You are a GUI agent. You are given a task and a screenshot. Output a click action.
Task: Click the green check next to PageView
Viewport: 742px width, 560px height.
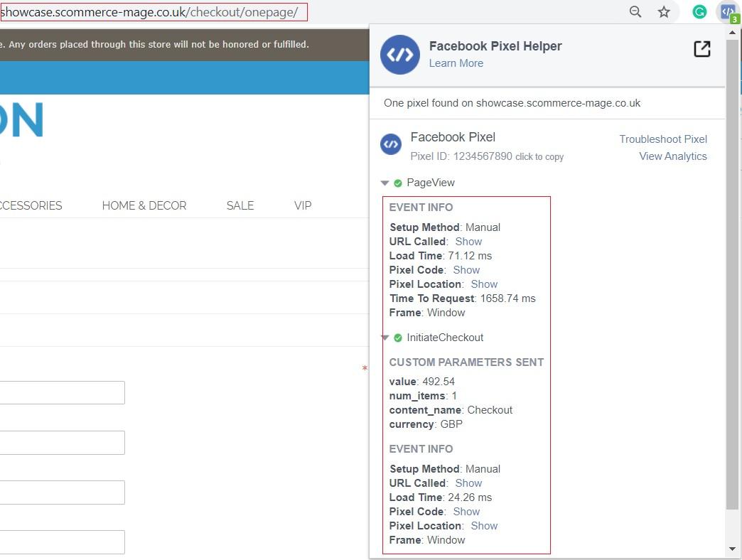pyautogui.click(x=398, y=183)
